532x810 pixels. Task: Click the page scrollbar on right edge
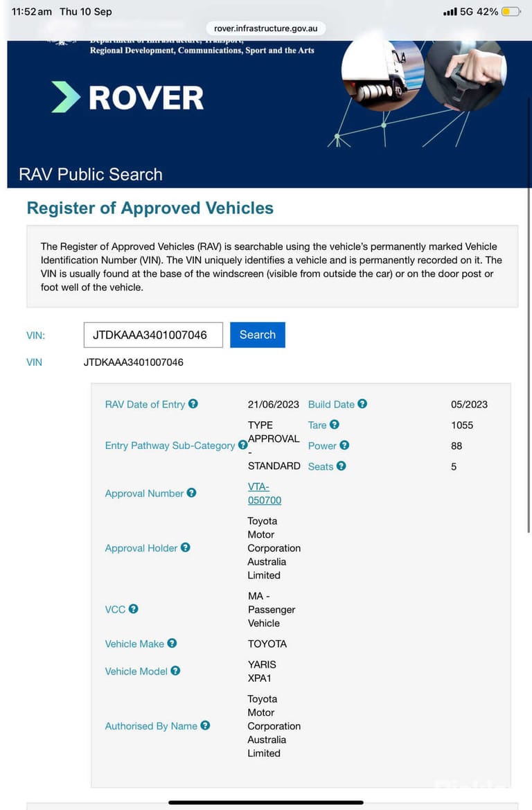tap(529, 315)
